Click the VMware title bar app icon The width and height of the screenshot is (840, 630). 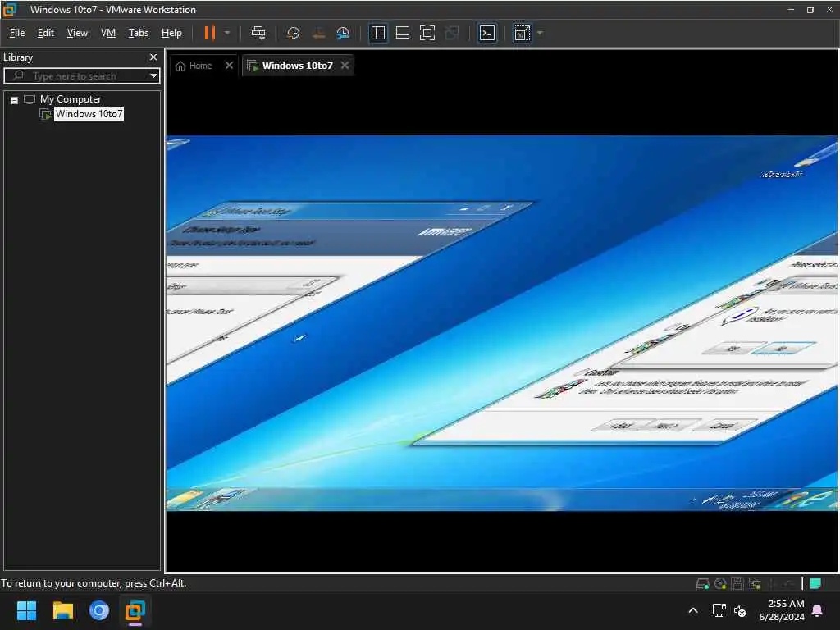[9, 10]
